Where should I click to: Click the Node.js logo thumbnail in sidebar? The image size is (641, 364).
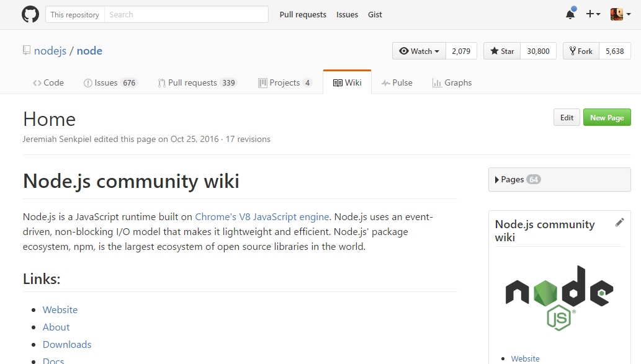point(558,298)
